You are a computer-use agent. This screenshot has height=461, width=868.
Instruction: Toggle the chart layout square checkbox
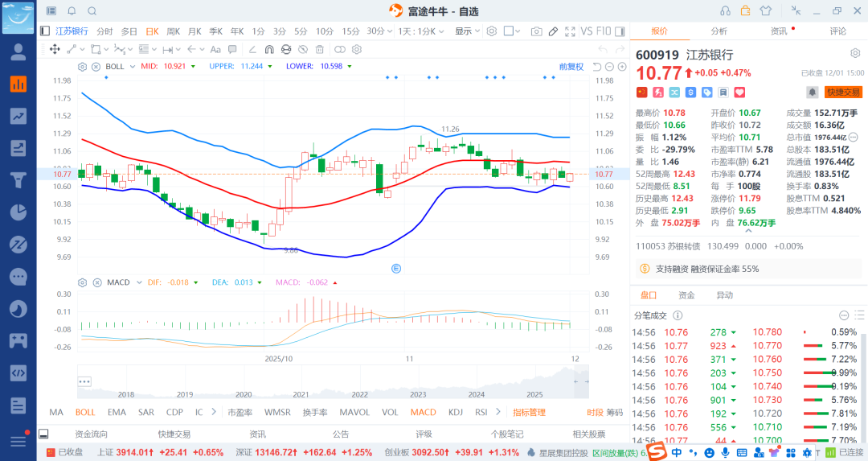click(x=508, y=31)
